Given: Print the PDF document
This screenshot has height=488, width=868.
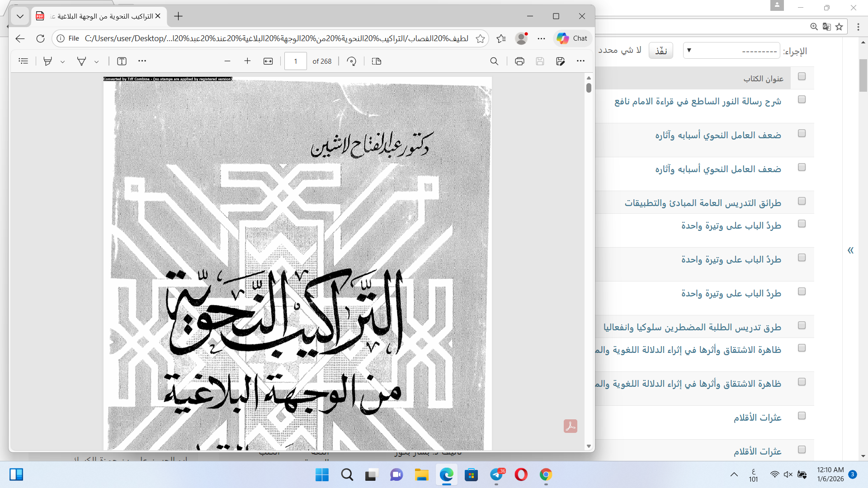Looking at the screenshot, I should click(x=519, y=61).
